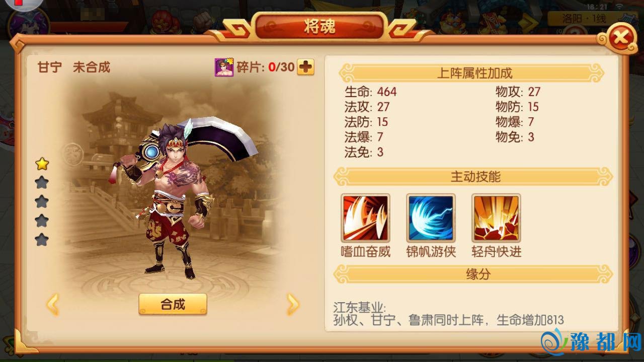644x362 pixels.
Task: Select the fifth bottom gray star
Action: (42, 240)
